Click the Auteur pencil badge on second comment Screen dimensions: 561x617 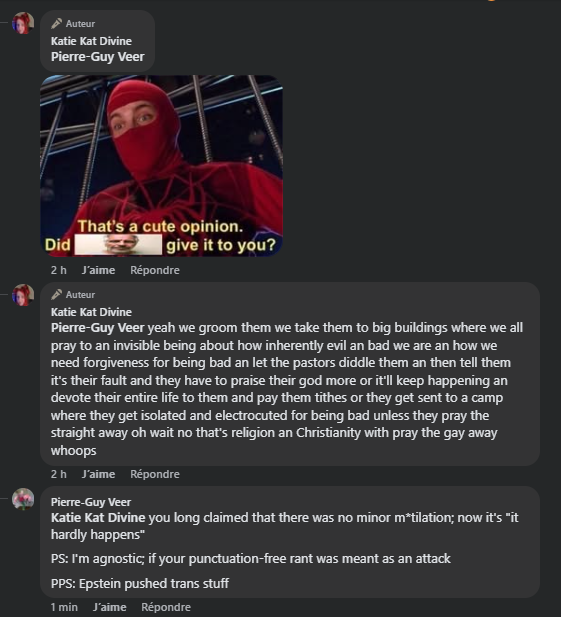point(73,295)
